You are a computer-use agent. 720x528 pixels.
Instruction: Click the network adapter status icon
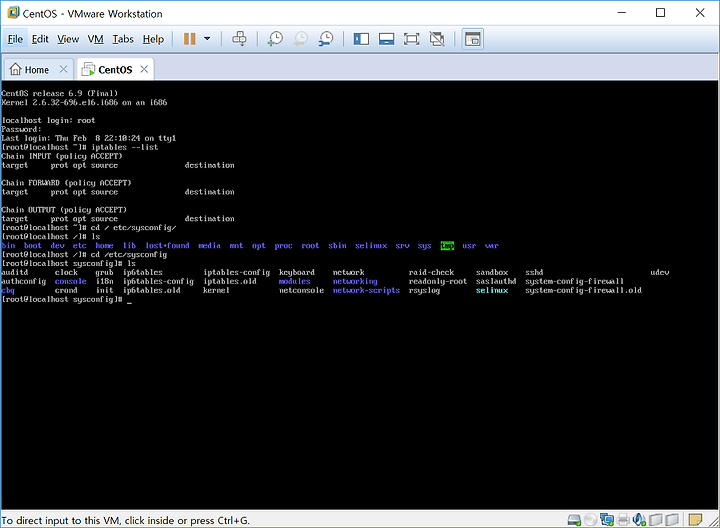[607, 520]
